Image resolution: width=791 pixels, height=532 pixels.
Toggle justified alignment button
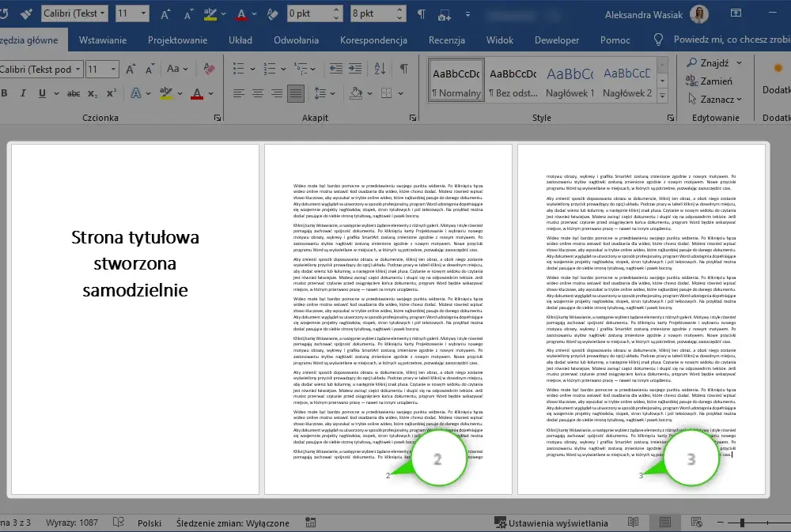296,93
